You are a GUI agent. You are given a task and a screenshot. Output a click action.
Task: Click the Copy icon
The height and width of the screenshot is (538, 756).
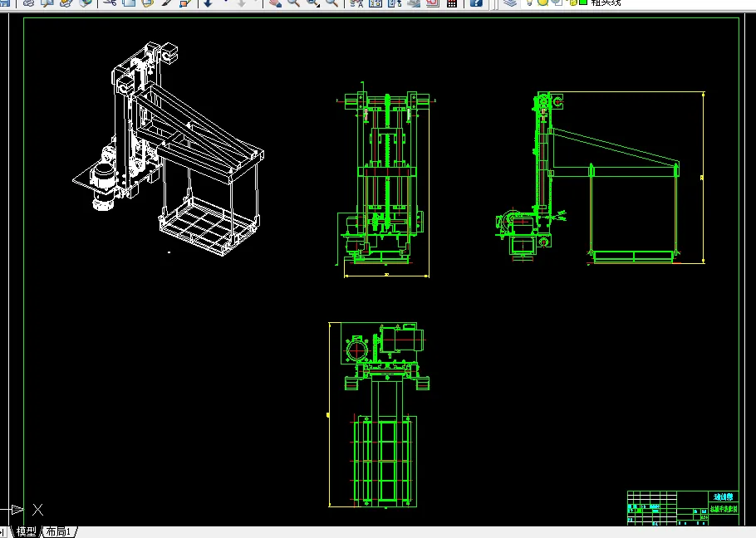click(129, 2)
